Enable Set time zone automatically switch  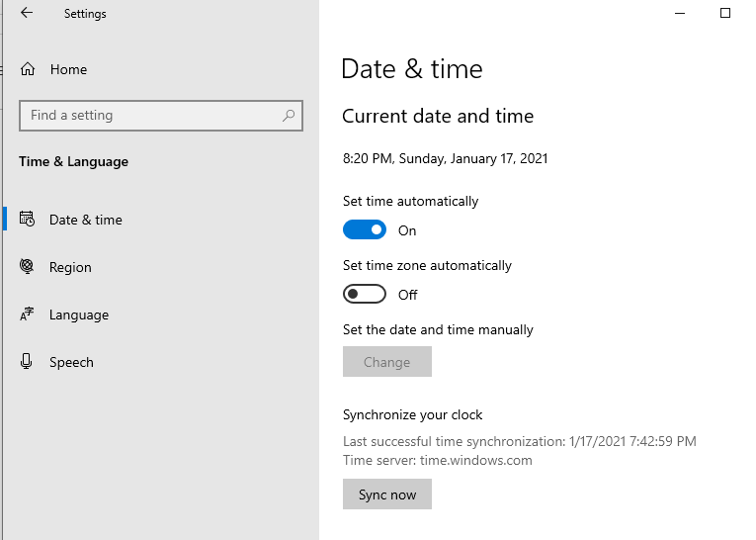[x=365, y=294]
